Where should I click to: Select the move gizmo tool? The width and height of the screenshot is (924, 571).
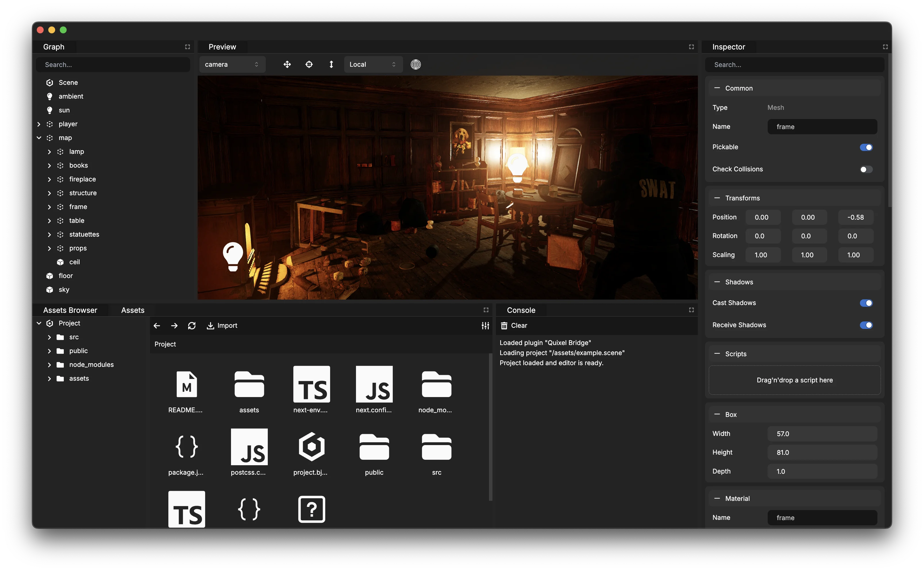(287, 65)
